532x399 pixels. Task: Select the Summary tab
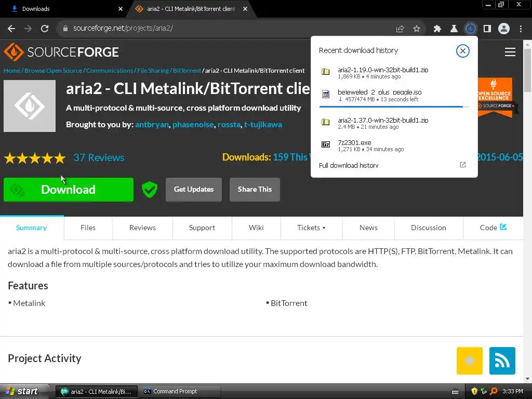(32, 228)
